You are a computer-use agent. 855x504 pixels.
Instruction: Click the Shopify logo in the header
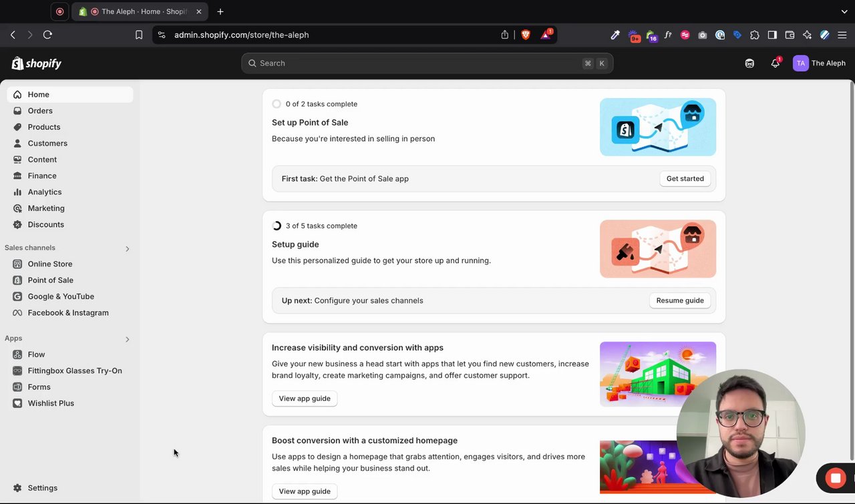[37, 63]
